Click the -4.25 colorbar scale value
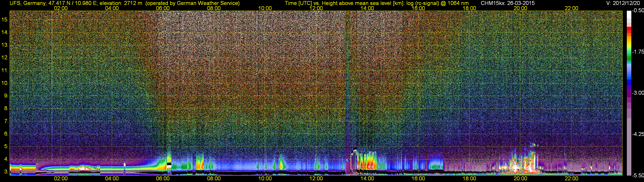The width and height of the screenshot is (644, 182). 638,134
